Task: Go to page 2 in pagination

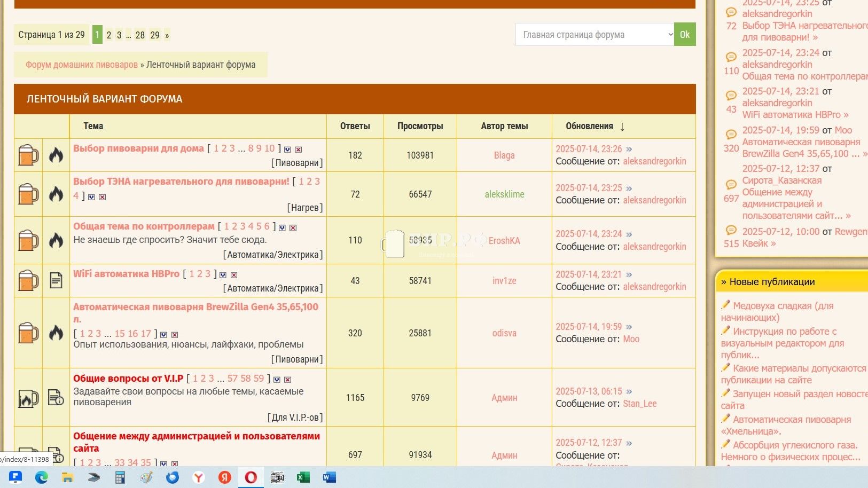Action: (109, 35)
